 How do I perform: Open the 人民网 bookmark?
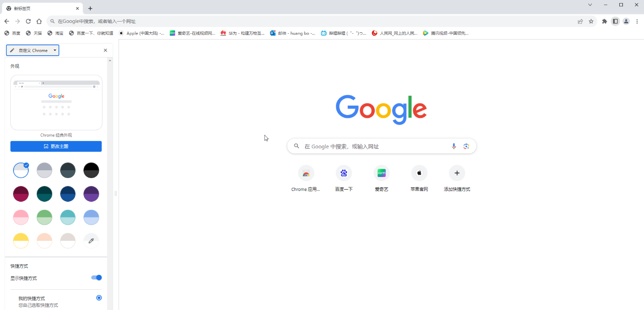(395, 33)
